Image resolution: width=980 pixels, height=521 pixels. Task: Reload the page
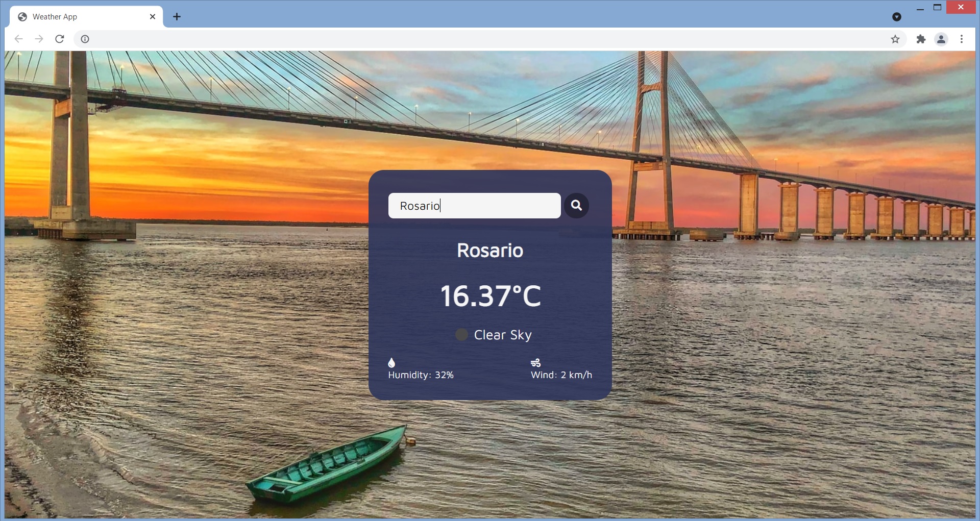tap(60, 39)
